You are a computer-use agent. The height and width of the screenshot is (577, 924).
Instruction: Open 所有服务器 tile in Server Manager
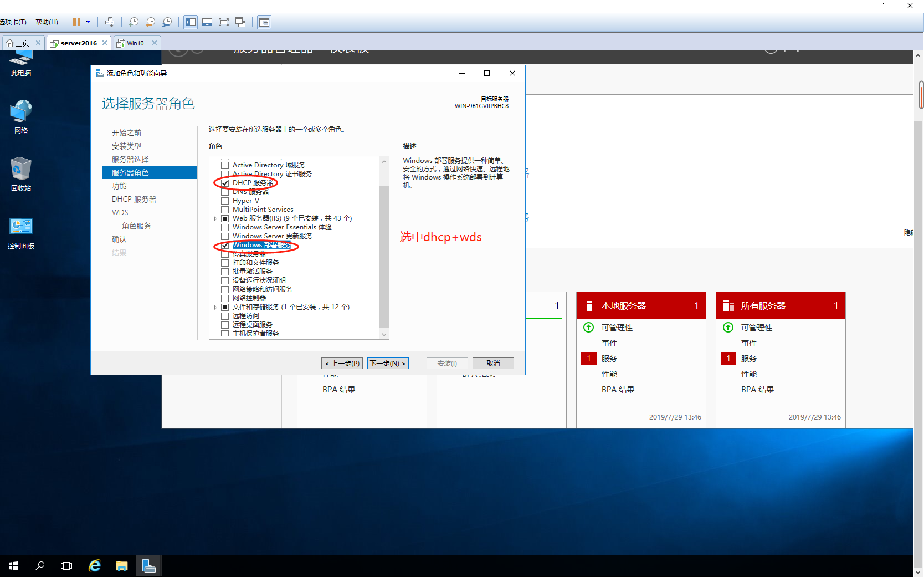tap(781, 306)
